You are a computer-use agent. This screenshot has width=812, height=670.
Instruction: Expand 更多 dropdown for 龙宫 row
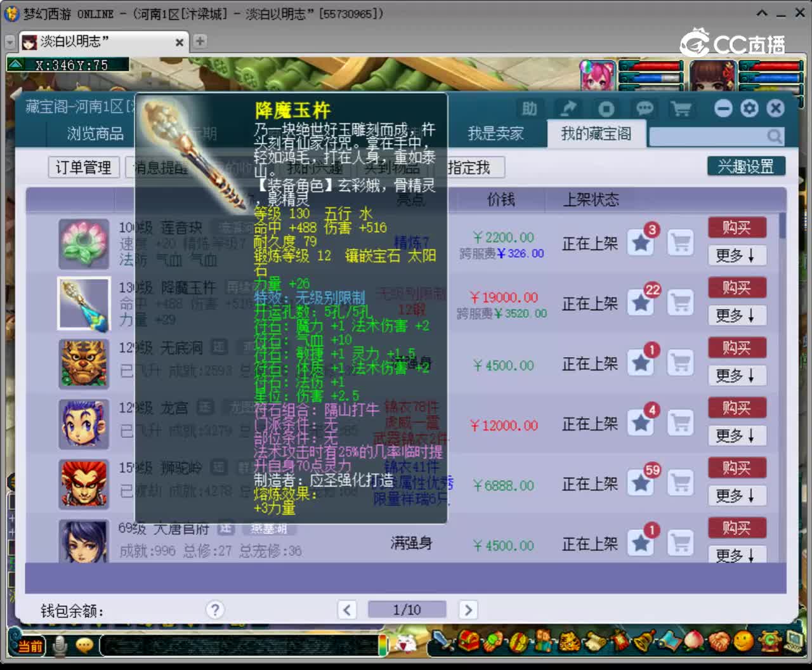(737, 435)
